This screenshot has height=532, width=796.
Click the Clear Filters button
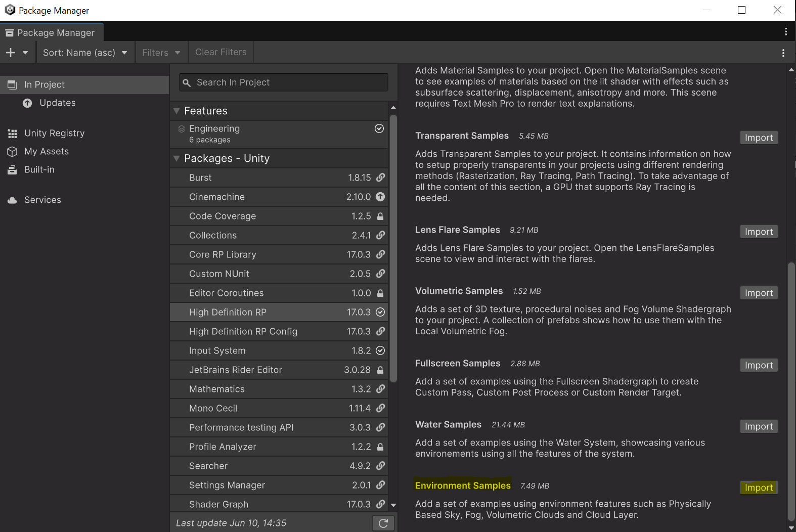tap(221, 52)
